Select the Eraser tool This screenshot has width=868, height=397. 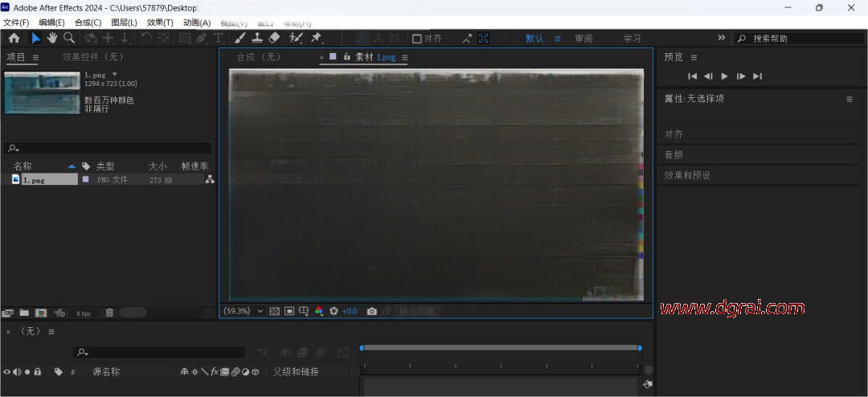coord(274,38)
